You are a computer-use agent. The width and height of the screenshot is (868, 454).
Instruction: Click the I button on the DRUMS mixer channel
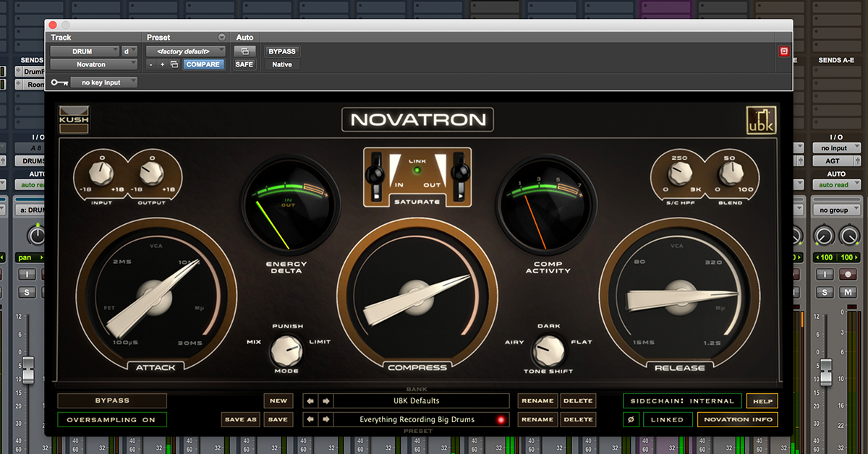(27, 275)
